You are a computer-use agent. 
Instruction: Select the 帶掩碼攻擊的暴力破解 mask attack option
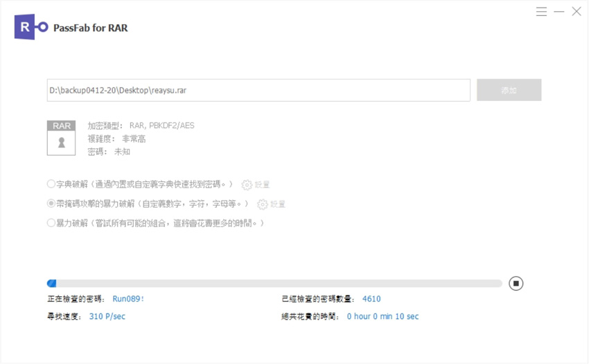click(x=51, y=203)
